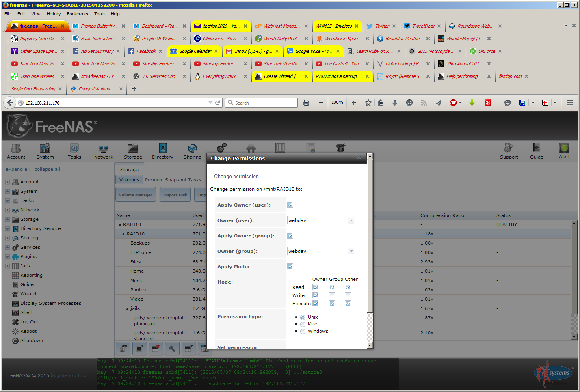Open the Owner (group) webdav dropdown
This screenshot has height=392, width=580.
coord(351,251)
